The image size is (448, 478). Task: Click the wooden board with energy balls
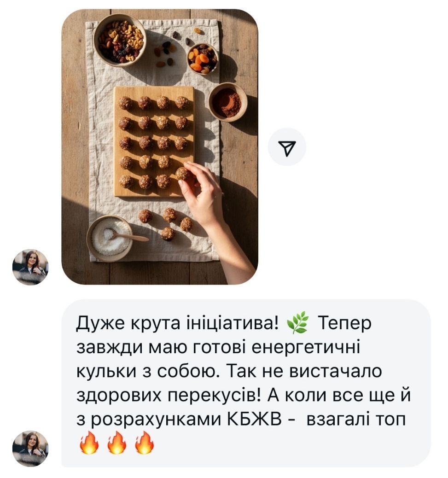tap(154, 142)
